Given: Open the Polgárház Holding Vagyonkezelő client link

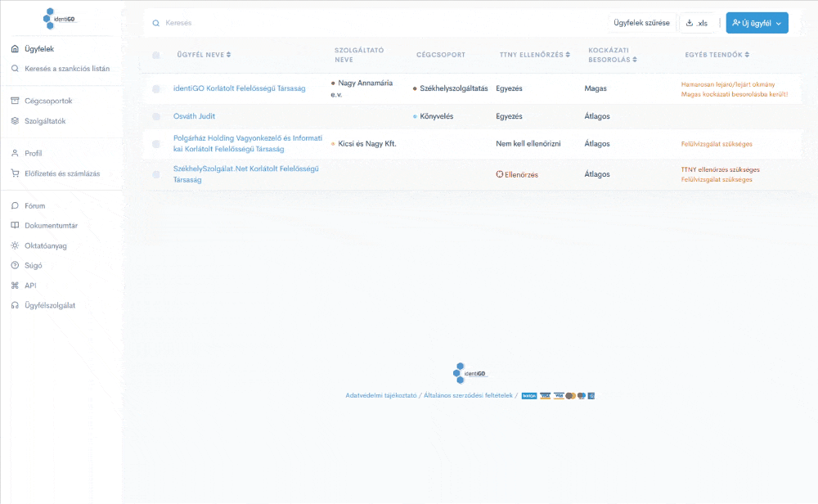Looking at the screenshot, I should (x=248, y=143).
